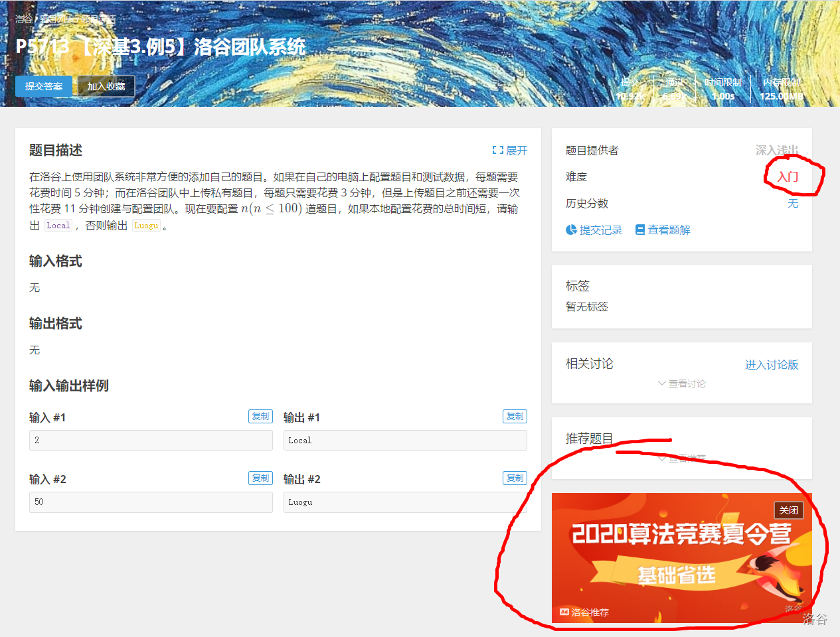The image size is (840, 637).
Task: Open 提交记录 submission records link
Action: tap(600, 230)
